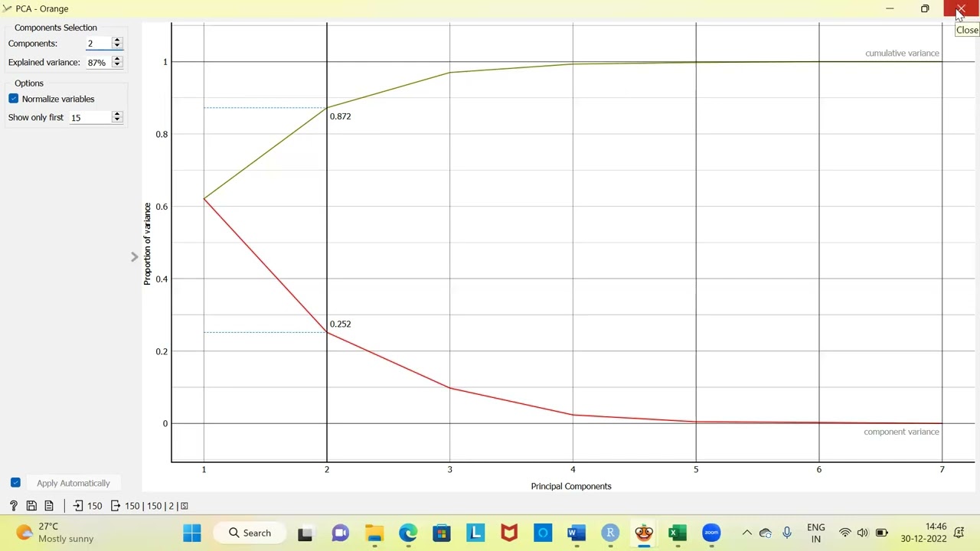The image size is (980, 551).
Task: Open the PCA widget help icon
Action: pos(13,506)
